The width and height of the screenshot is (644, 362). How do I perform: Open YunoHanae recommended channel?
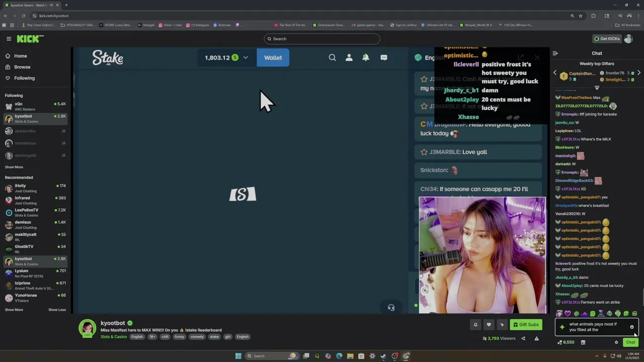[x=35, y=298]
